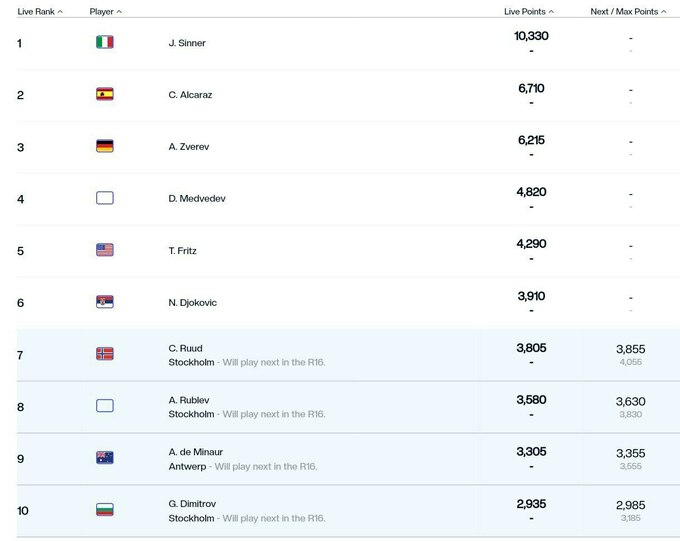This screenshot has width=680, height=541.
Task: Click Antwerp tournament link under A. de Minaur
Action: [188, 466]
